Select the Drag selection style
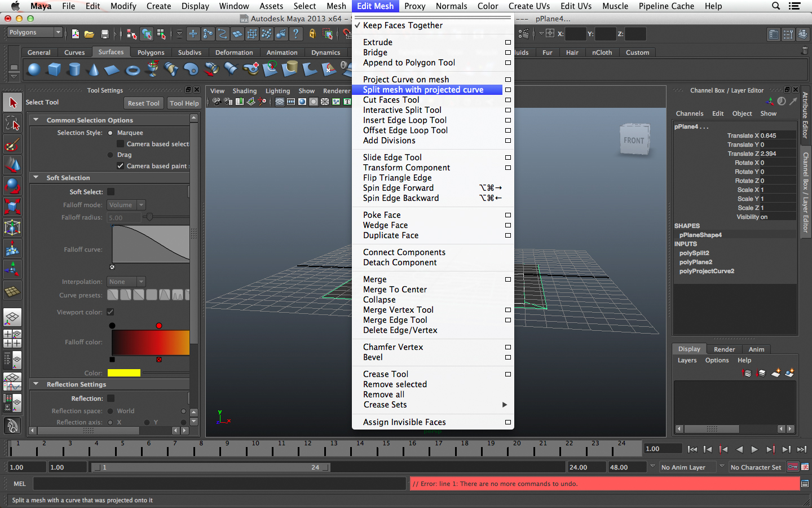This screenshot has width=812, height=508. pos(111,155)
